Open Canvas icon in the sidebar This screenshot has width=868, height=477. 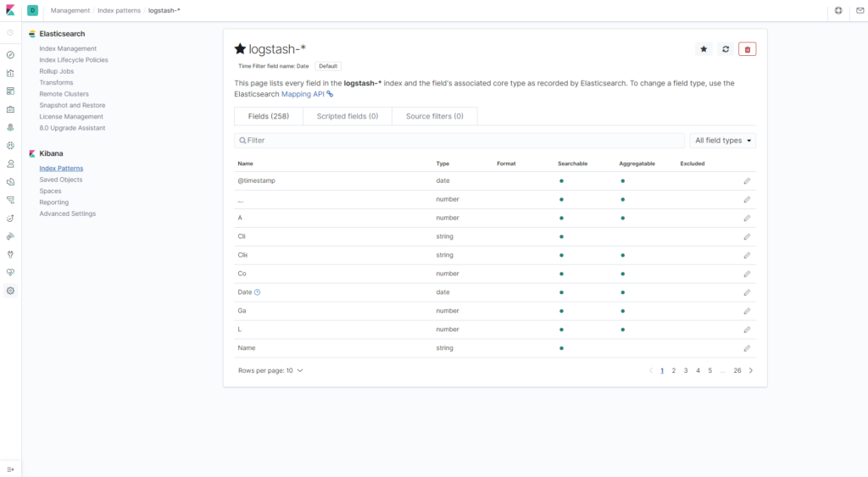click(x=10, y=109)
